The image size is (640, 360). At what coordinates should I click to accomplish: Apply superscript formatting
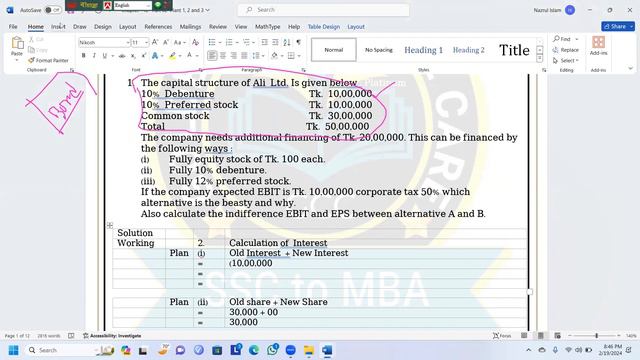tap(144, 56)
